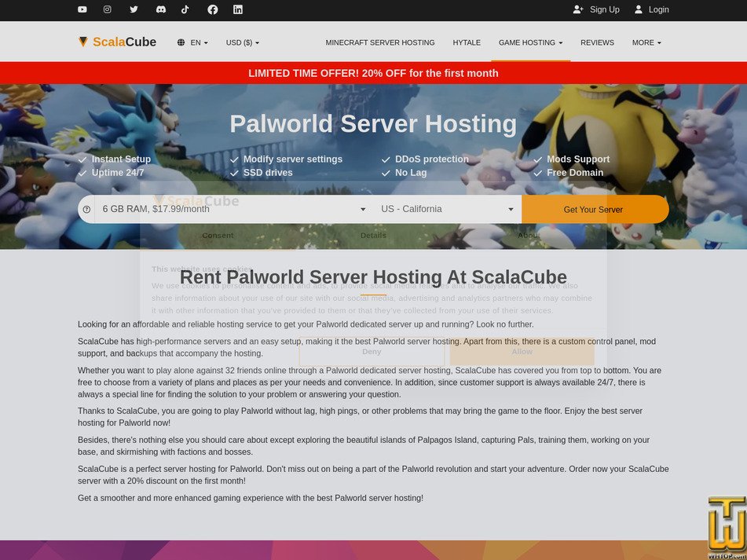Click the help icon beside the RAM selector
This screenshot has height=560, width=747.
click(x=86, y=209)
